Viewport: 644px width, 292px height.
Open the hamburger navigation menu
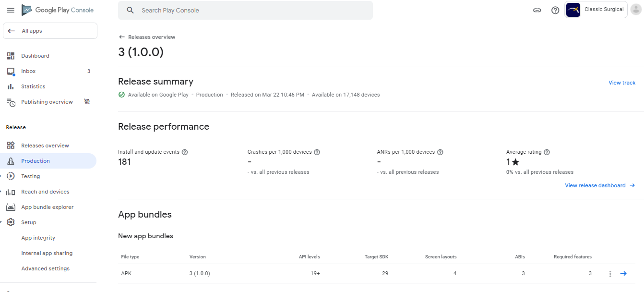click(11, 10)
